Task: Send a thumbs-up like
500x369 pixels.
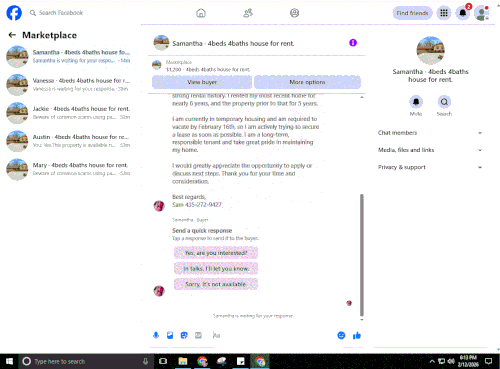Action: [357, 335]
